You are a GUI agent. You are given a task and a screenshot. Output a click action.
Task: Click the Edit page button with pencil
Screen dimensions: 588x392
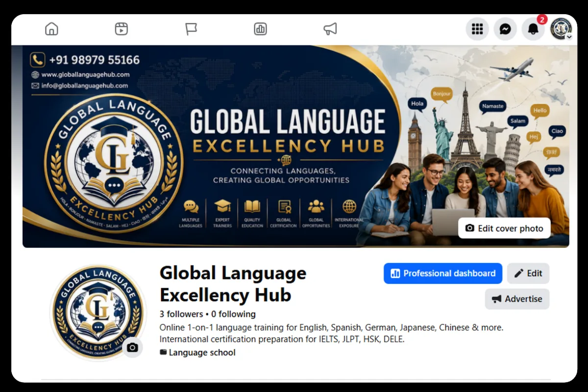[528, 273]
